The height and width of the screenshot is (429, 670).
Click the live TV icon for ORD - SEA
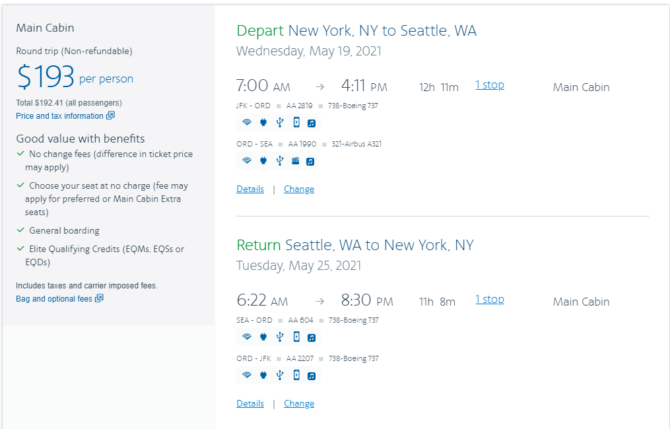tap(295, 161)
